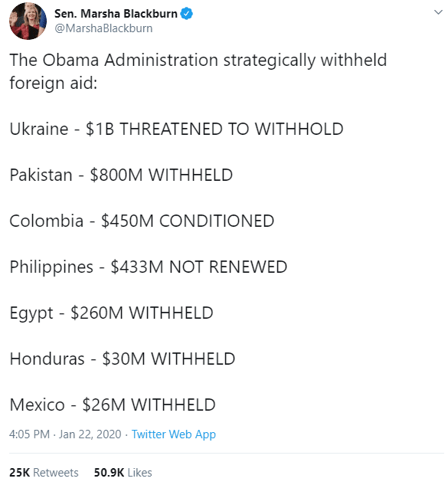Click the Ukraine $1B THREATENED TO WITHHOLD line

click(x=176, y=129)
